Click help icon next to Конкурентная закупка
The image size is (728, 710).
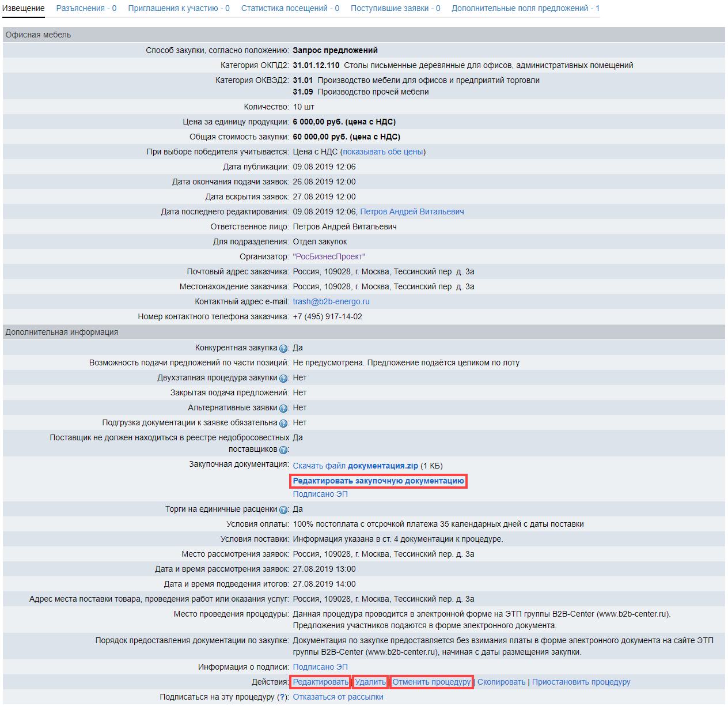[x=283, y=349]
